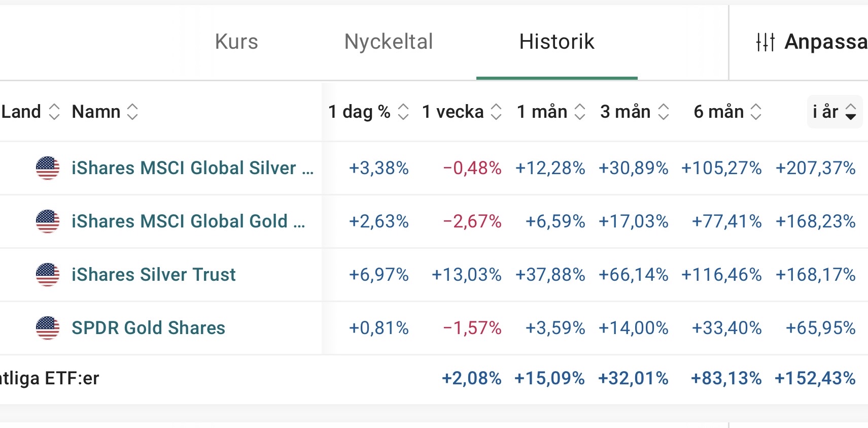The image size is (868, 428).
Task: Sort table by 1 mån column
Action: coord(580,112)
